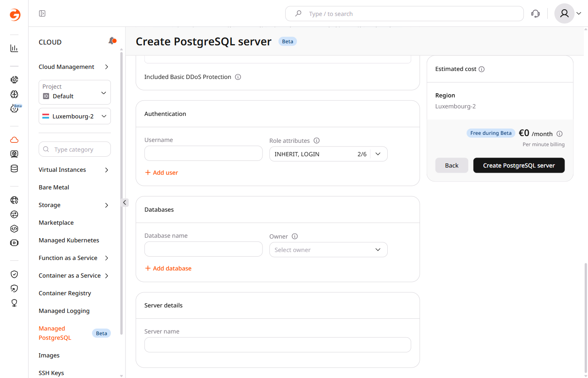This screenshot has width=588, height=378.
Task: Click the Beta badge beside page title
Action: point(288,42)
